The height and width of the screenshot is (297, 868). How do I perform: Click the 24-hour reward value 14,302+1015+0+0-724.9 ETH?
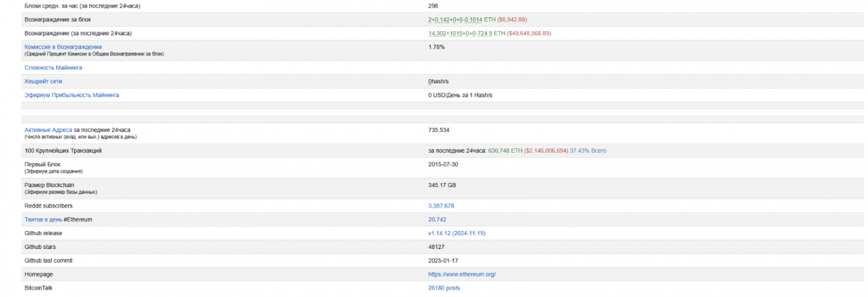click(x=466, y=34)
